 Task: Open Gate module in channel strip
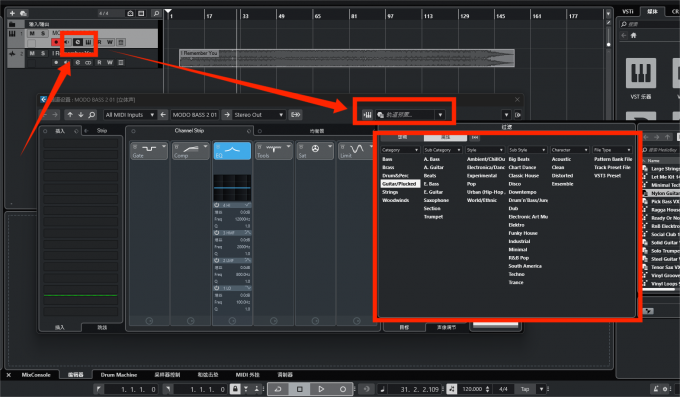click(x=149, y=151)
